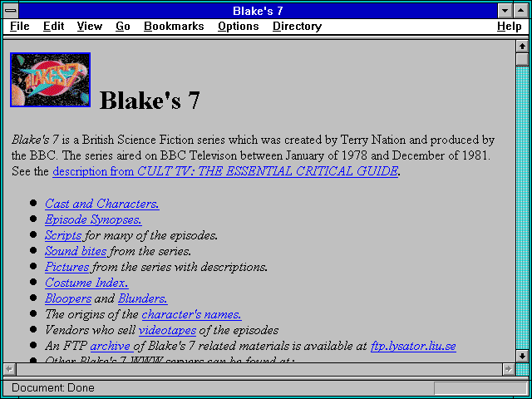Follow the Bloopers link

click(68, 298)
